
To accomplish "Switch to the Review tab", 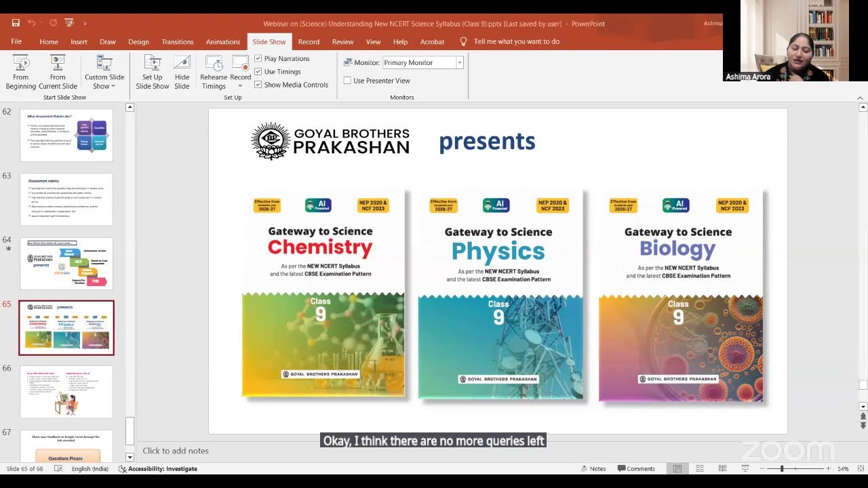I will pyautogui.click(x=342, y=41).
